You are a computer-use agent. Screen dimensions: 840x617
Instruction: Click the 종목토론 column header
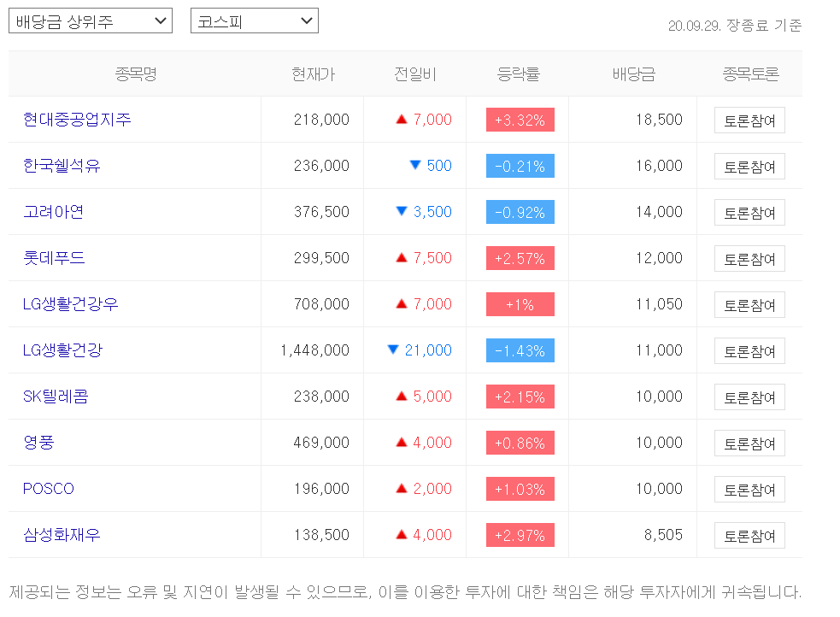pos(750,73)
